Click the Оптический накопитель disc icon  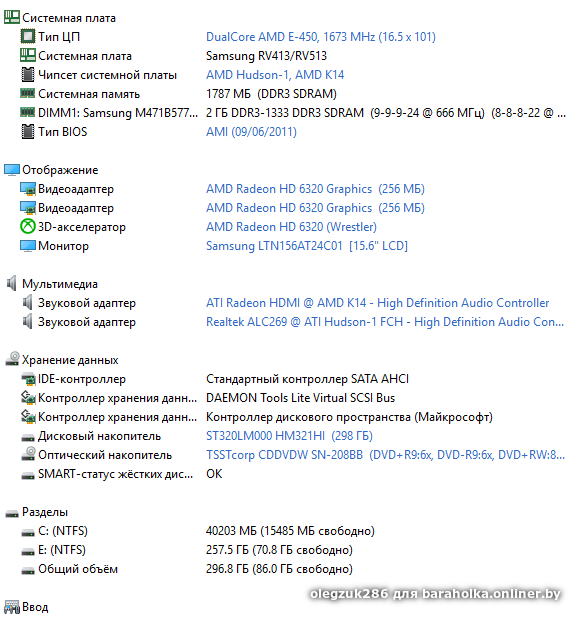pos(28,454)
